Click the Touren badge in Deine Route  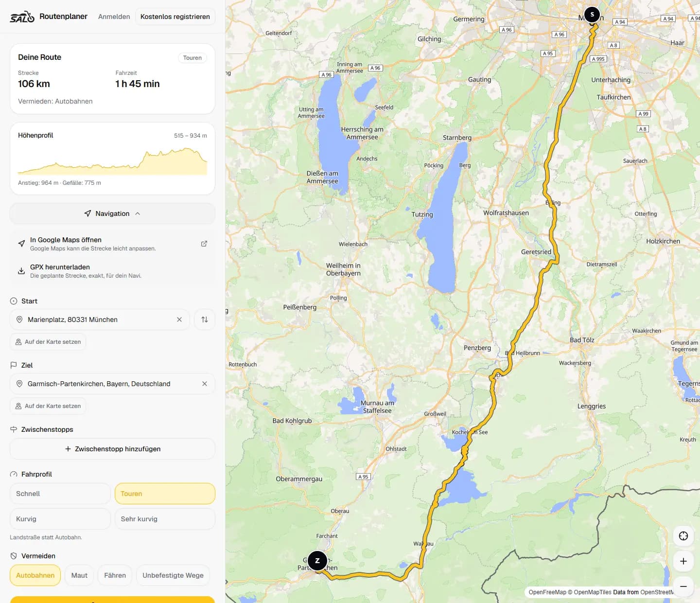[192, 58]
